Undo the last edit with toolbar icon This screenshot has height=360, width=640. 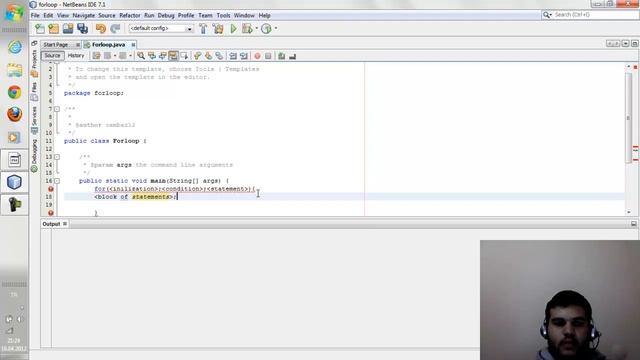[x=100, y=29]
